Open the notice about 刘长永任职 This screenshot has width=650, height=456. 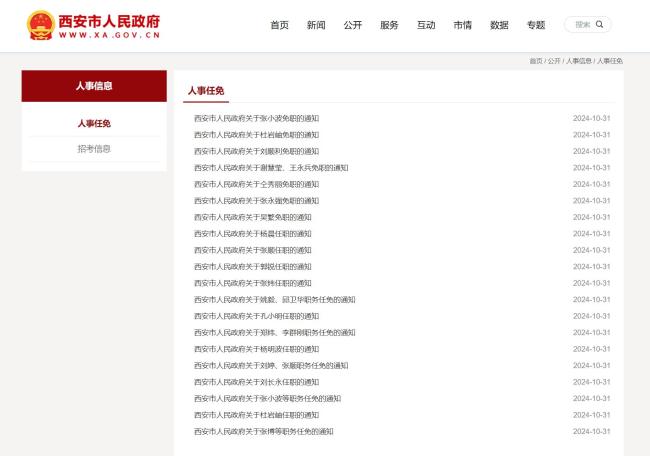[256, 382]
